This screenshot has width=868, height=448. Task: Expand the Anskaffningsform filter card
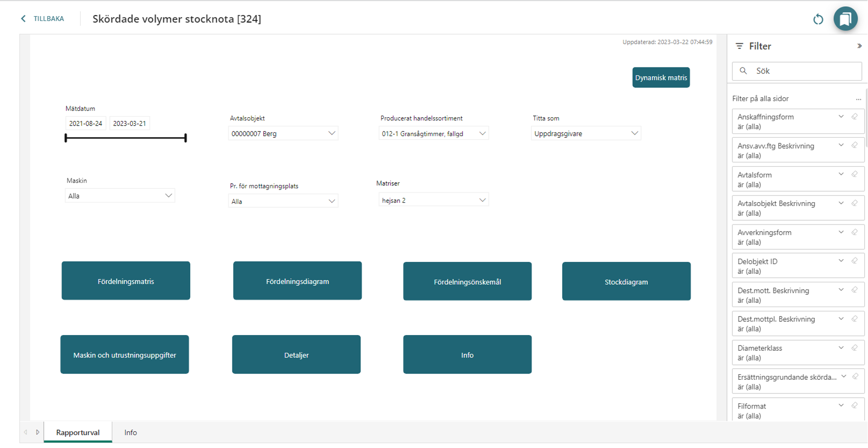coord(841,117)
